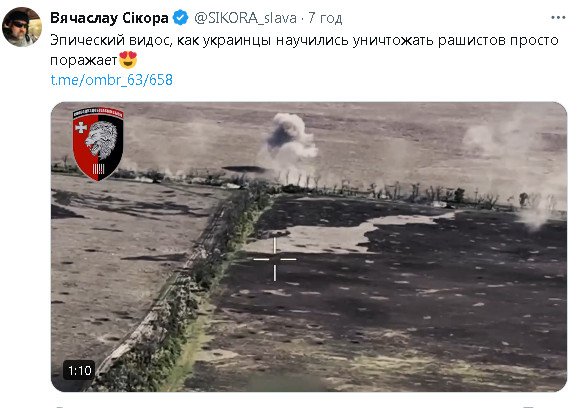Click the white crosshair in the video
This screenshot has height=408, width=577.
tap(275, 259)
